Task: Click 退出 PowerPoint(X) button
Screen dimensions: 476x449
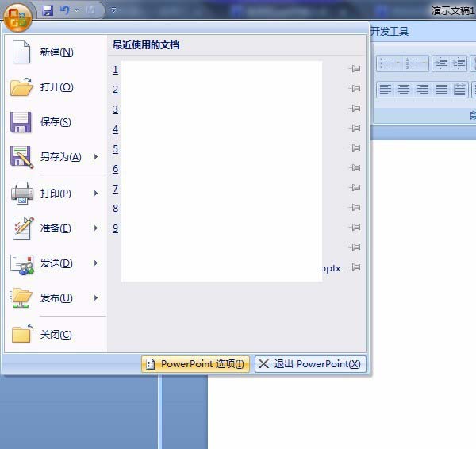Action: 310,364
